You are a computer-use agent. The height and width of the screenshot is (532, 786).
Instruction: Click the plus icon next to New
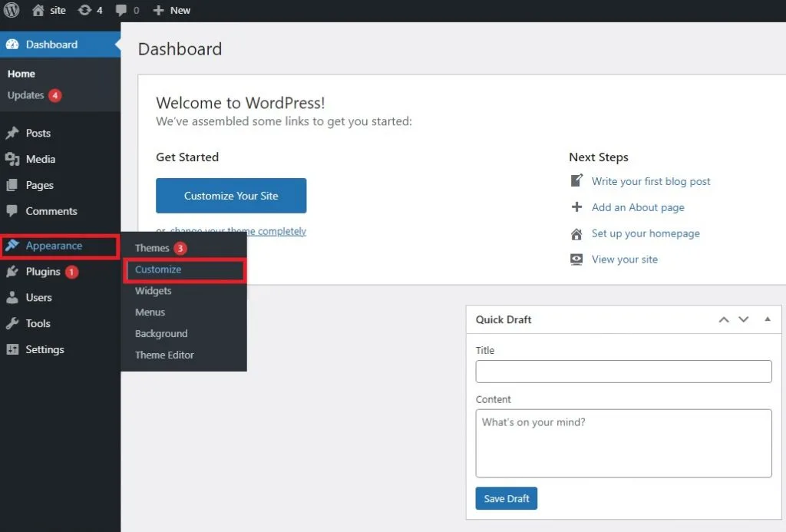pos(158,10)
